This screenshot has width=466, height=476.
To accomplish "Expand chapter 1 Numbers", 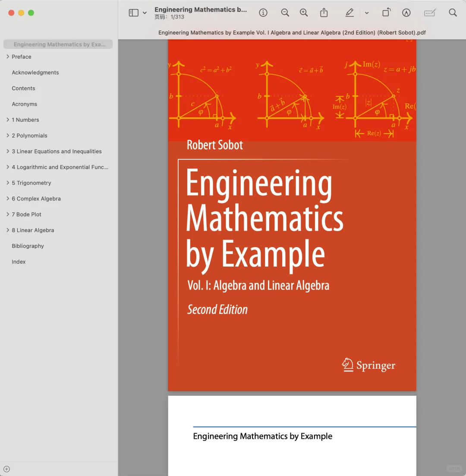I will (8, 120).
